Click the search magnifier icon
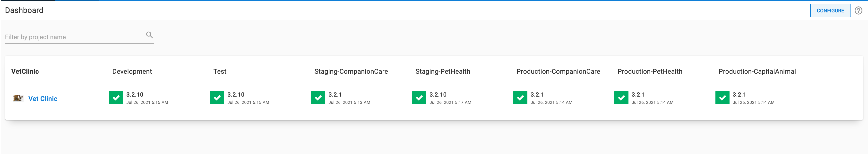The image size is (868, 154). (x=149, y=35)
